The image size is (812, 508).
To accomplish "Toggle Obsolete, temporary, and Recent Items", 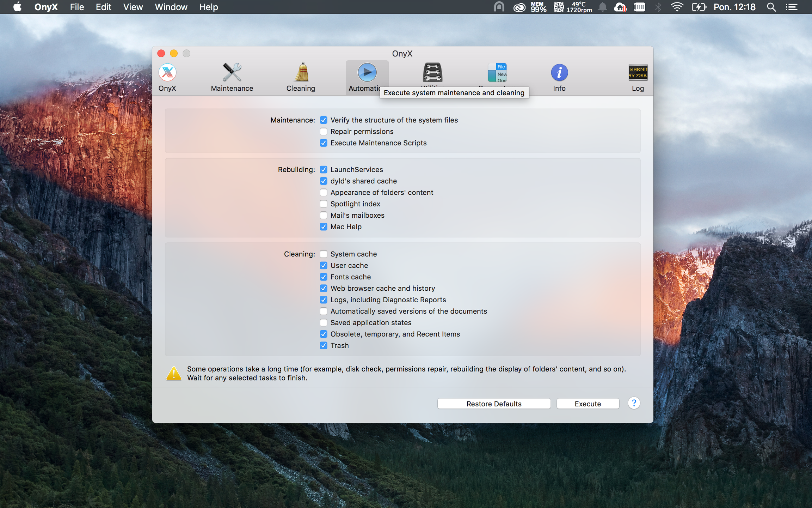I will [x=323, y=334].
